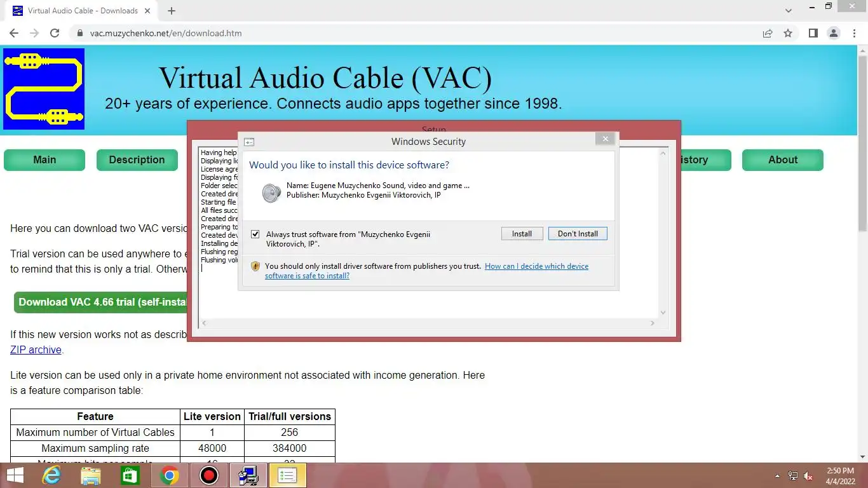Screen dimensions: 868x488
Task: Bookmark this page with star icon
Action: (788, 33)
